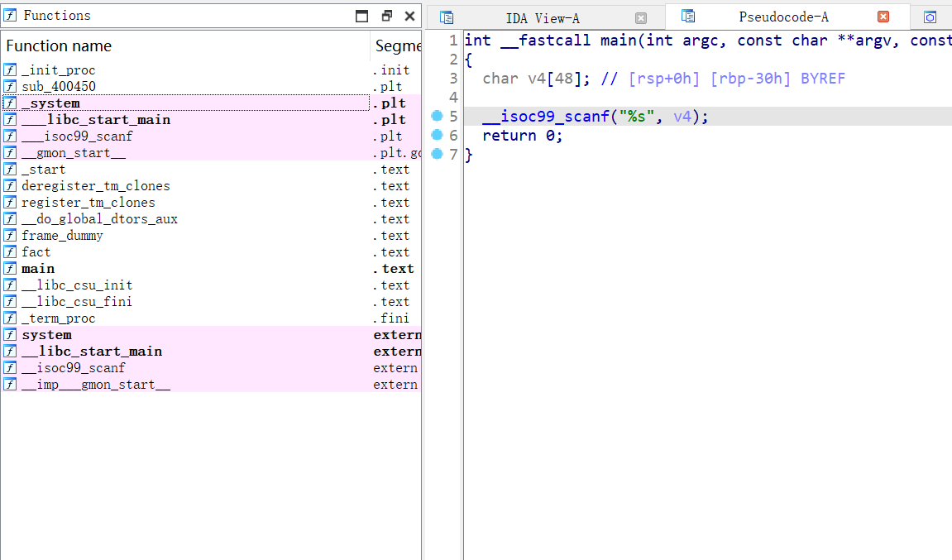Click v4 in the scanf call
This screenshot has height=560, width=952.
point(682,116)
